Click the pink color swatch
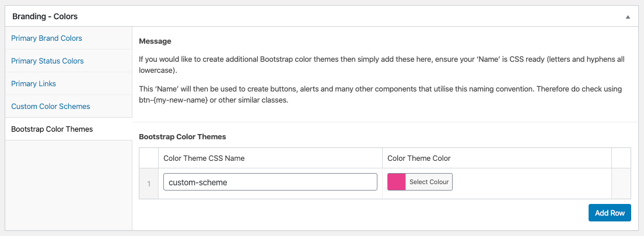 pos(397,182)
